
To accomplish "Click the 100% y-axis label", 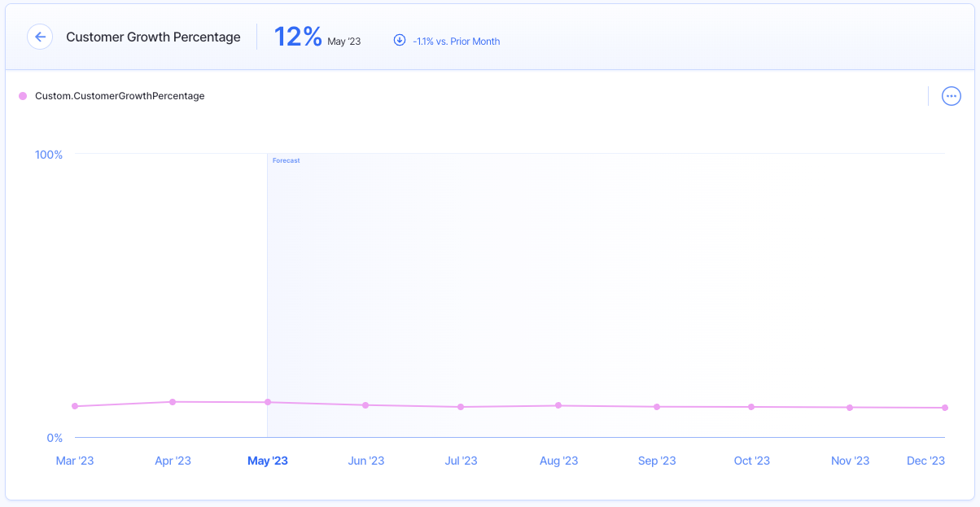I will tap(48, 154).
